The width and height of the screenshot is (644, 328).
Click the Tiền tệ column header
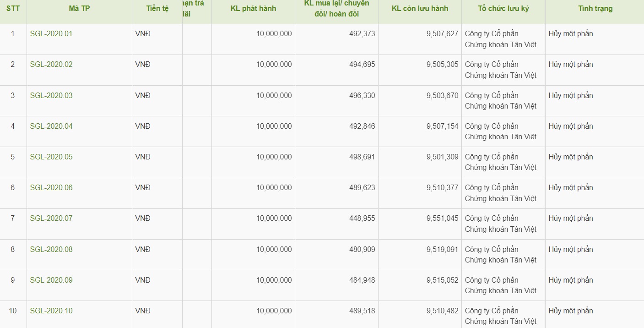tap(157, 8)
